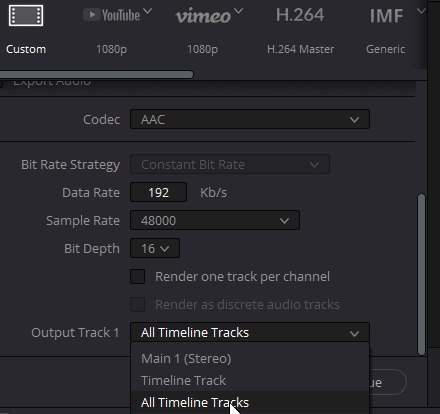
Task: Enable Render one track per channel
Action: [137, 276]
